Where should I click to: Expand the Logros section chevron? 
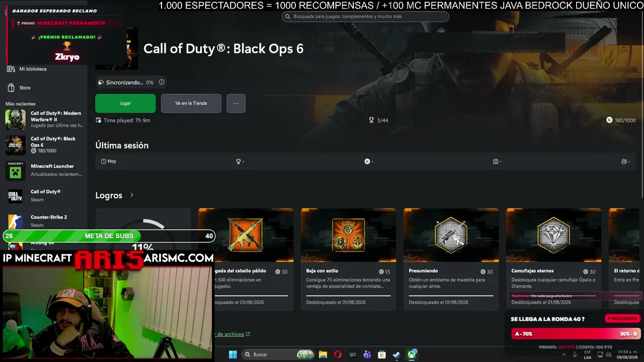pyautogui.click(x=132, y=195)
